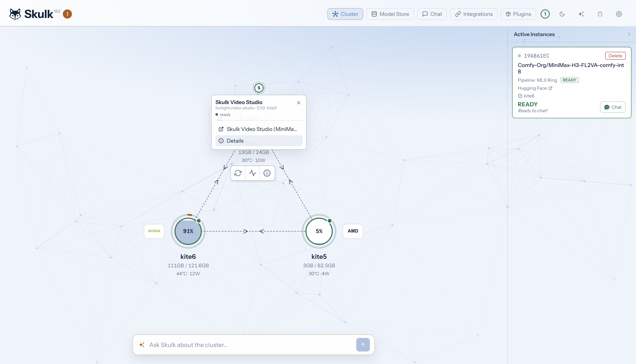Go to the Chat tab

[x=432, y=14]
